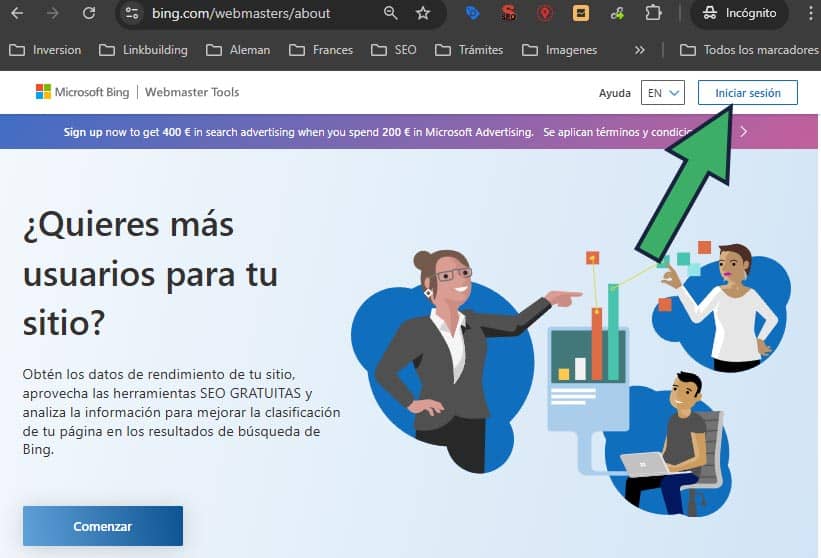Open the Inversion bookmarks folder
The width and height of the screenshot is (821, 558).
point(46,50)
